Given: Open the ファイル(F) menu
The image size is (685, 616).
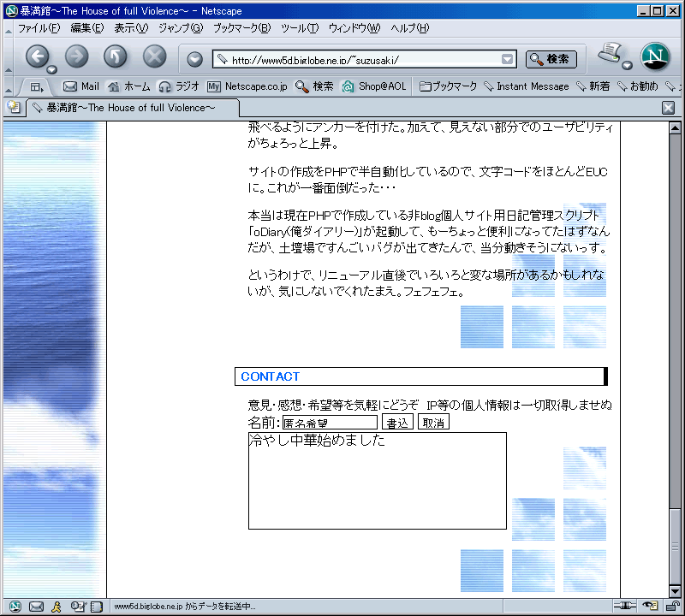Looking at the screenshot, I should [x=39, y=28].
